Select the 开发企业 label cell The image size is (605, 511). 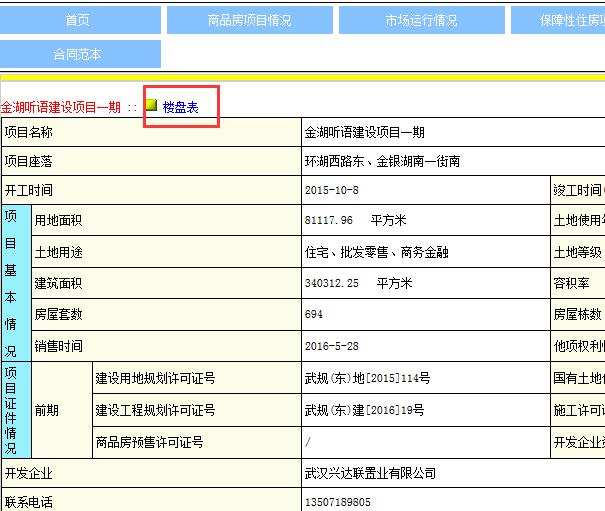(x=151, y=473)
